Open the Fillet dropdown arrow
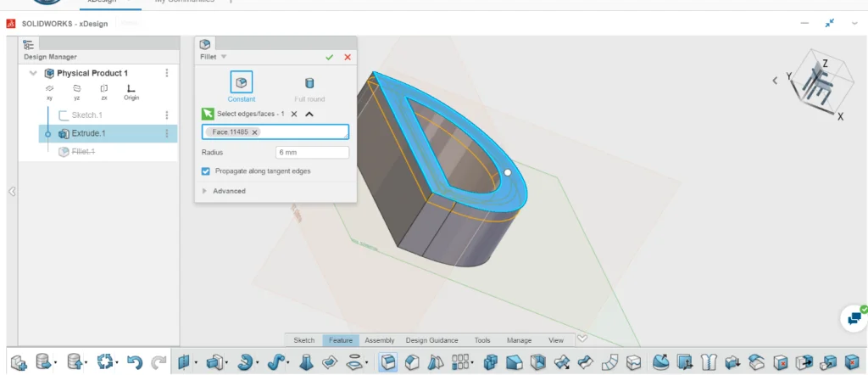Screen dimensions: 868x375 [224, 57]
